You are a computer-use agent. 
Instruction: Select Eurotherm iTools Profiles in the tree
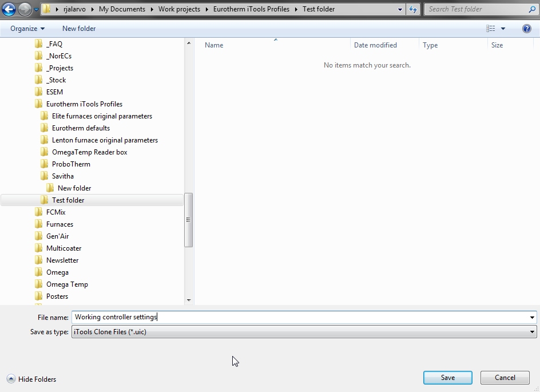[84, 104]
